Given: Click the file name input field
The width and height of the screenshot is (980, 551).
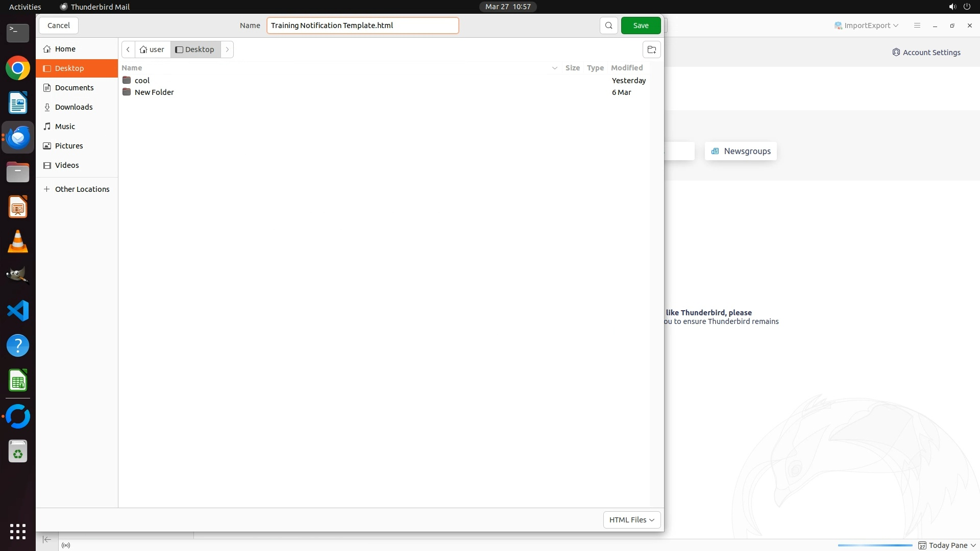Looking at the screenshot, I should coord(362,26).
